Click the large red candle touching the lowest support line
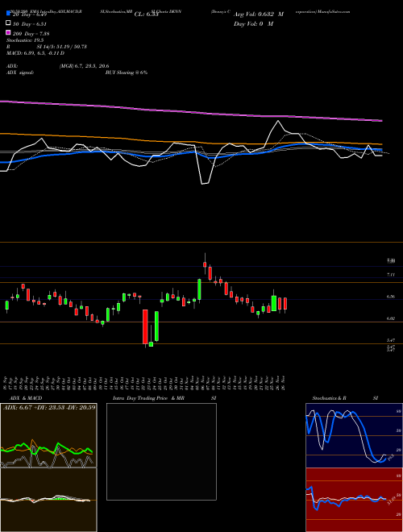 pos(145,326)
